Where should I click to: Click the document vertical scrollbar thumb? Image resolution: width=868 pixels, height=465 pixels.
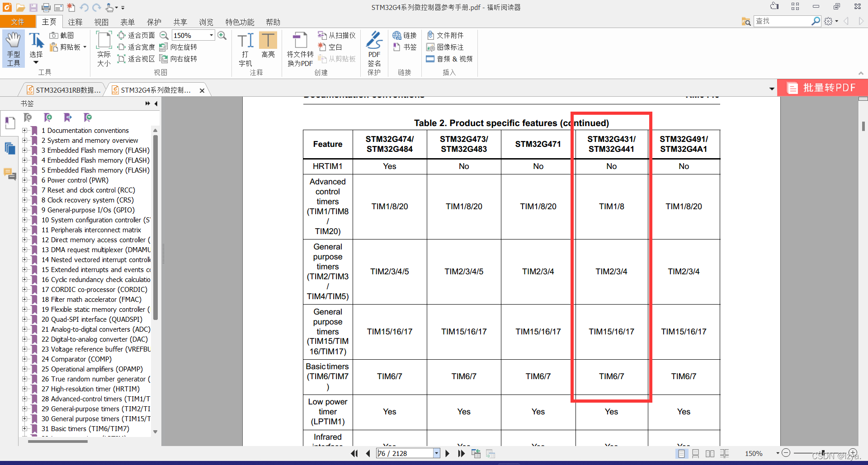click(863, 126)
